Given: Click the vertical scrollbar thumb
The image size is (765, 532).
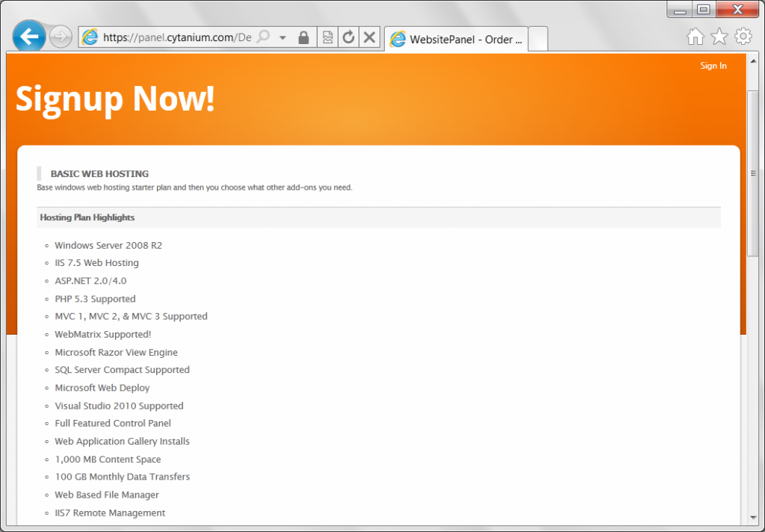Looking at the screenshot, I should pos(753,173).
